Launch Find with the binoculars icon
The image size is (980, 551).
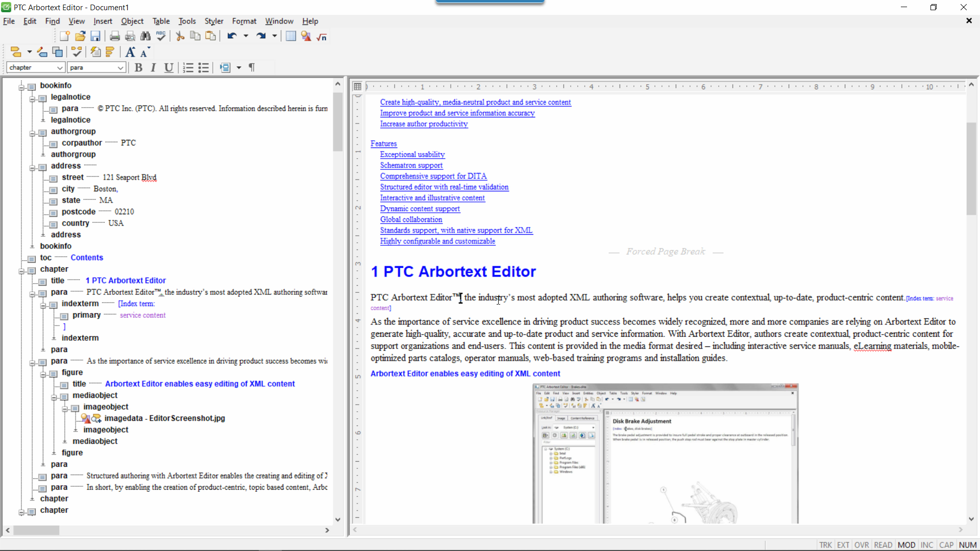145,36
